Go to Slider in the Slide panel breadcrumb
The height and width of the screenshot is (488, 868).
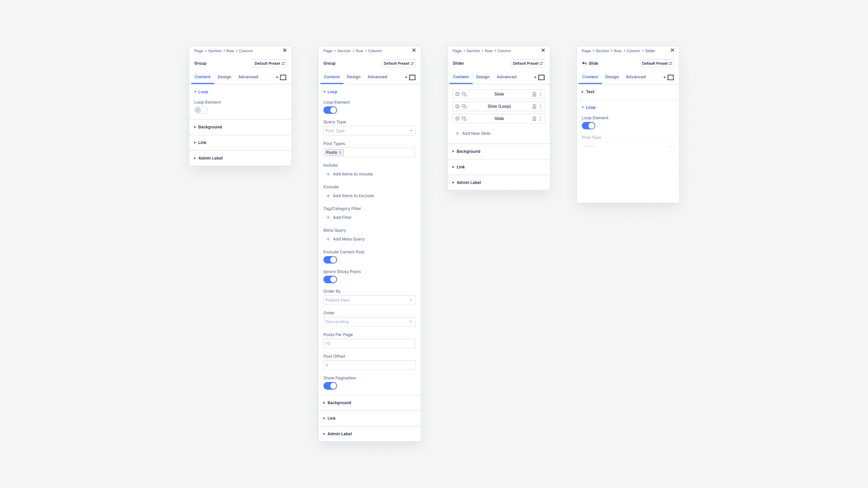[650, 51]
